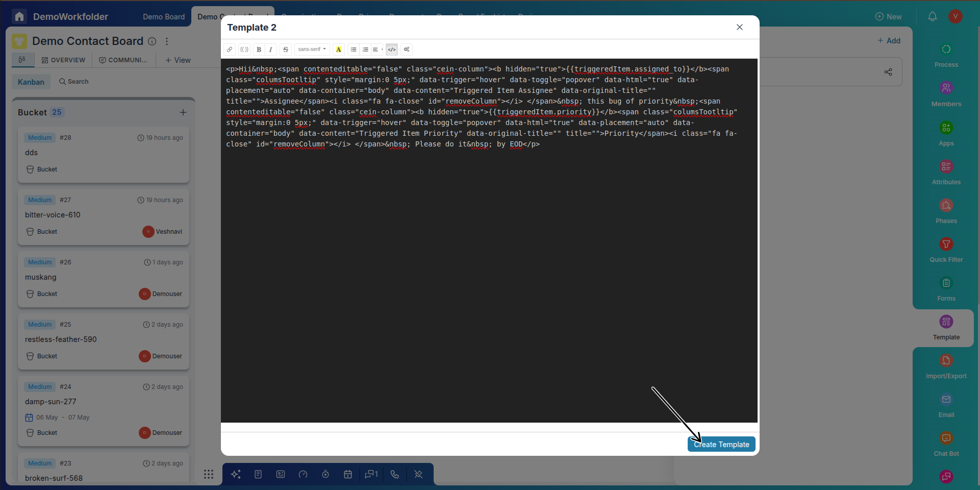
Task: Open card muskang
Action: click(104, 279)
